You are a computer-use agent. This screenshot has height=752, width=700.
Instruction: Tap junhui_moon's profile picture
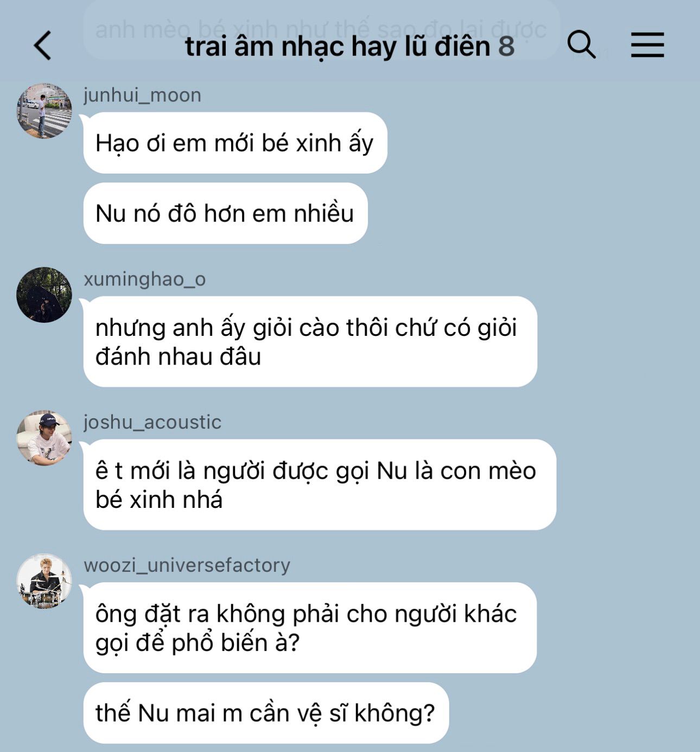pyautogui.click(x=44, y=111)
